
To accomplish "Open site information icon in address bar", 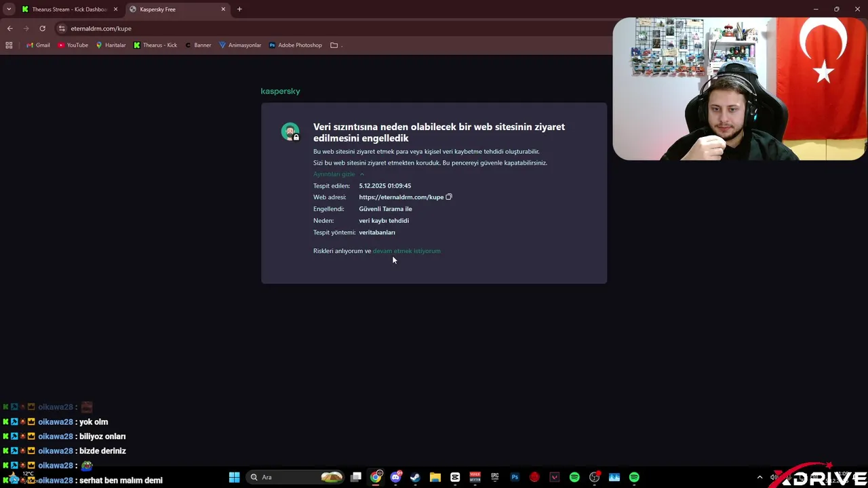I will pos(62,28).
